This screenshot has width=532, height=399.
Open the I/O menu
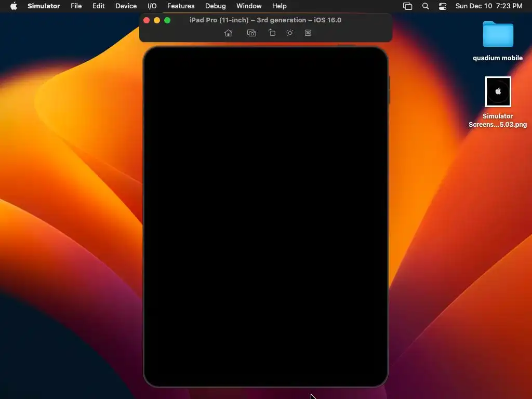click(x=152, y=6)
